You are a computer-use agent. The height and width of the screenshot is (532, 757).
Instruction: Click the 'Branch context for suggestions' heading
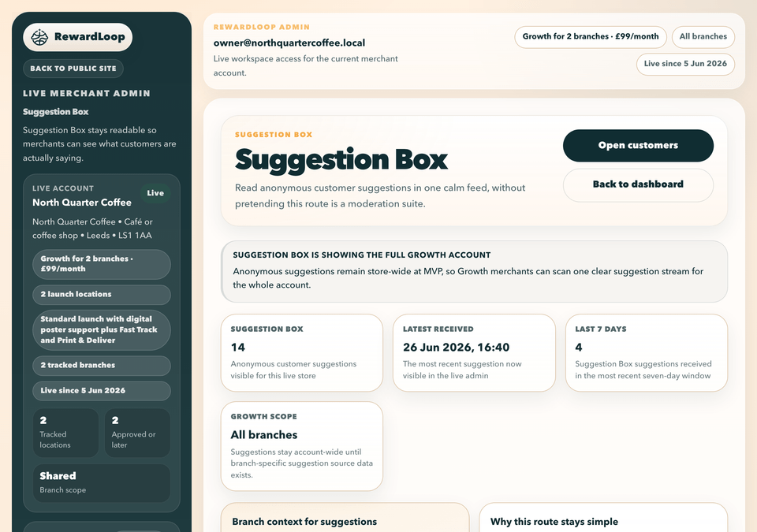[x=304, y=522]
